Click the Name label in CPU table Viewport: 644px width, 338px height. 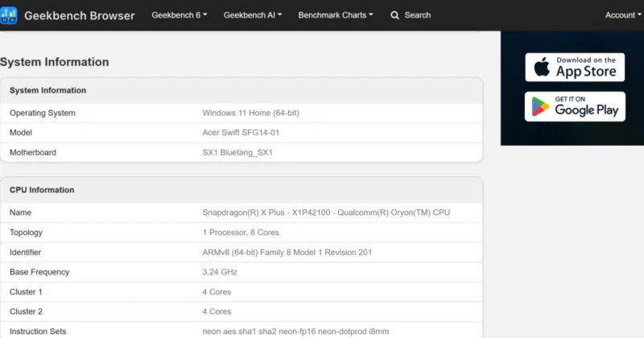[21, 212]
